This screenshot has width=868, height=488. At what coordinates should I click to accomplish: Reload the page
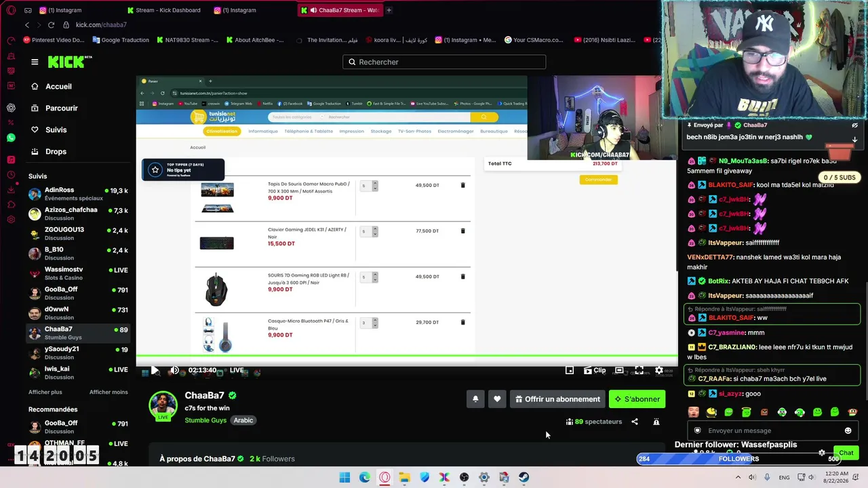point(51,25)
